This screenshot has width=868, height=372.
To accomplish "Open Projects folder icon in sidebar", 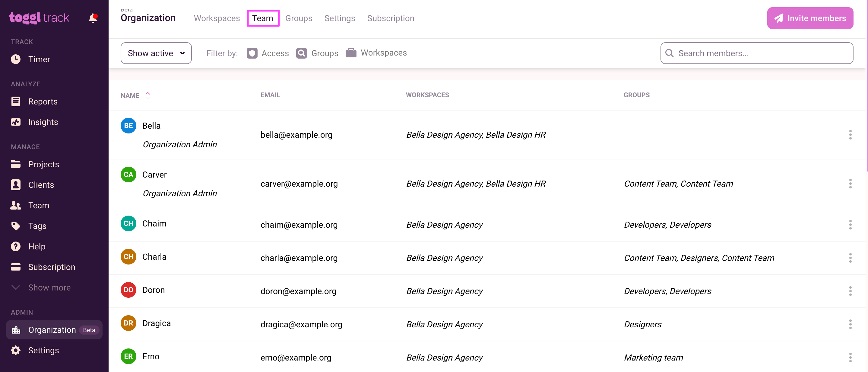I will 15,164.
